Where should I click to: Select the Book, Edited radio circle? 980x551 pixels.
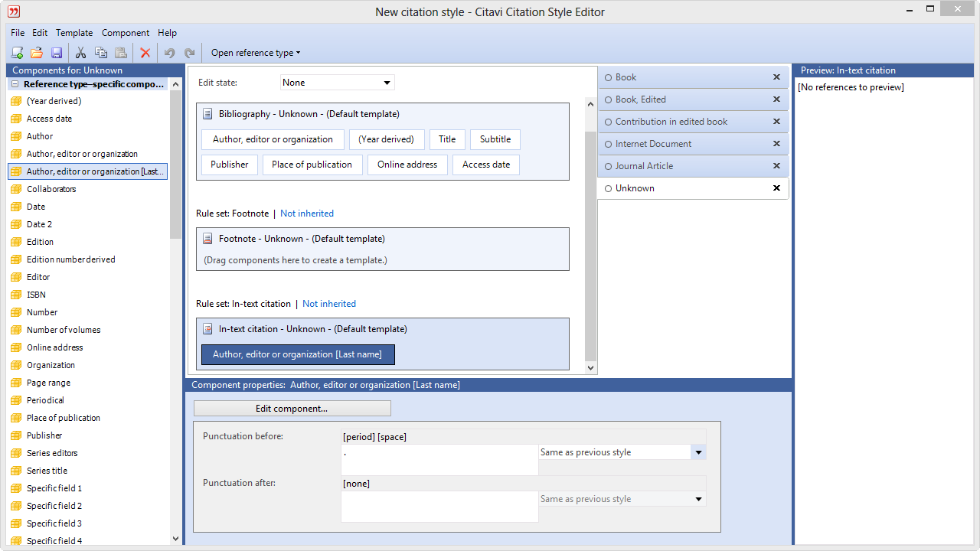tap(609, 99)
